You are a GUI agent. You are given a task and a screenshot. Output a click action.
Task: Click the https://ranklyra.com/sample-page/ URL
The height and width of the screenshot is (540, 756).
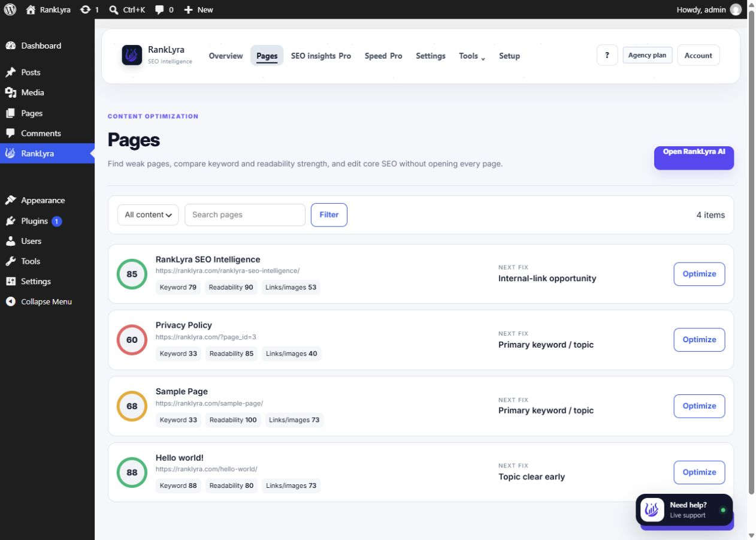[209, 403]
